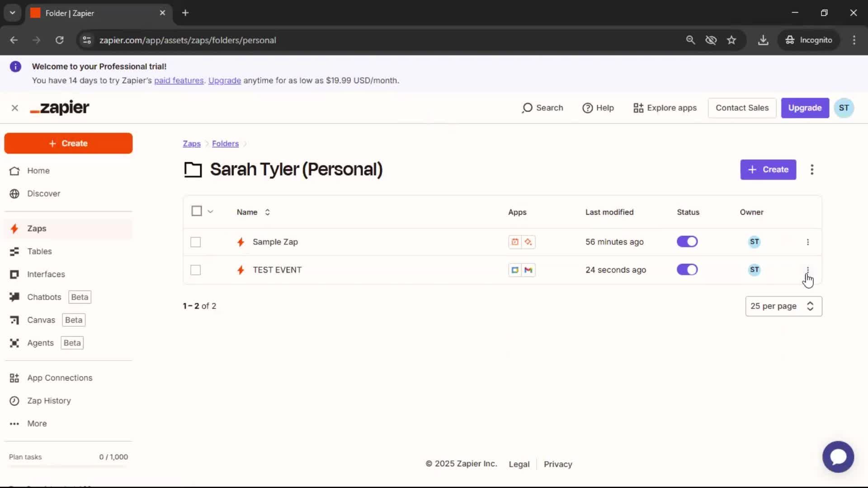This screenshot has width=868, height=488.
Task: Open Interfaces in the sidebar
Action: pos(68,274)
